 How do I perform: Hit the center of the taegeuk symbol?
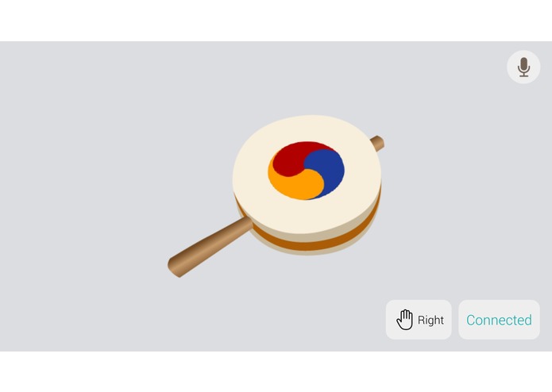coord(307,171)
